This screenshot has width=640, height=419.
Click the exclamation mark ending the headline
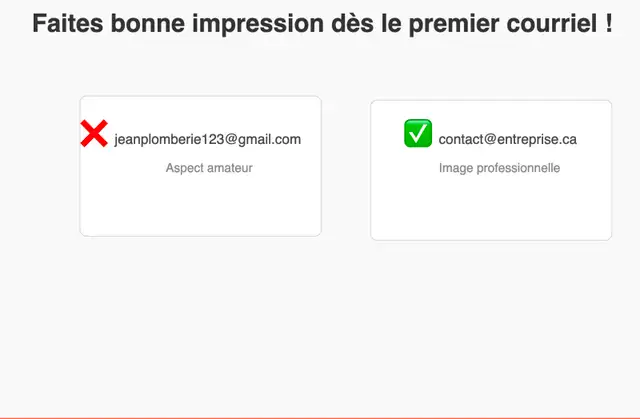point(609,23)
